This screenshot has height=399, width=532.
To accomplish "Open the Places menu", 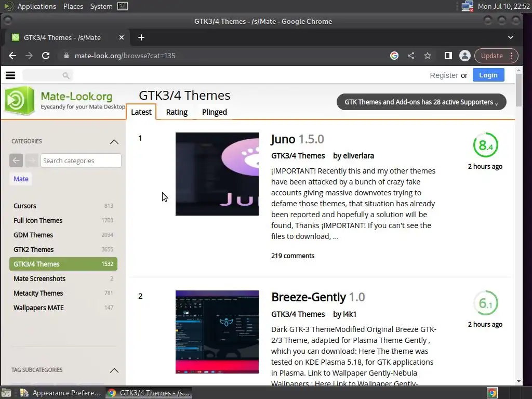I will 73,6.
